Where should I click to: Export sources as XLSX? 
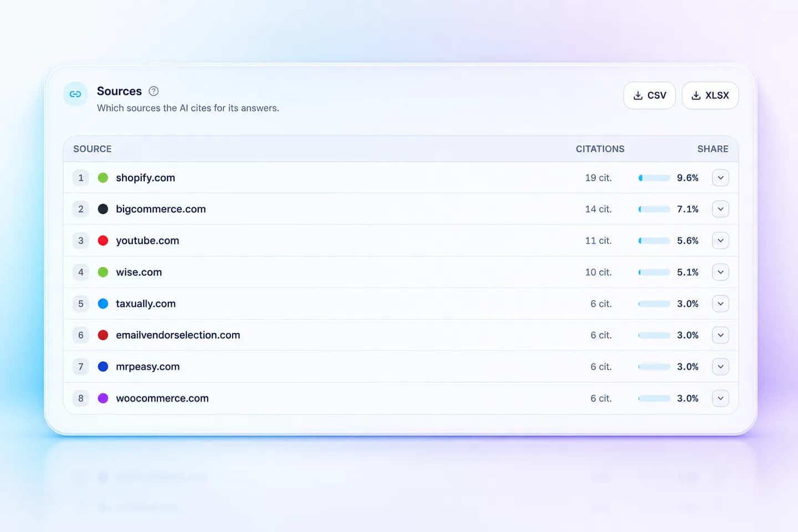coord(710,95)
